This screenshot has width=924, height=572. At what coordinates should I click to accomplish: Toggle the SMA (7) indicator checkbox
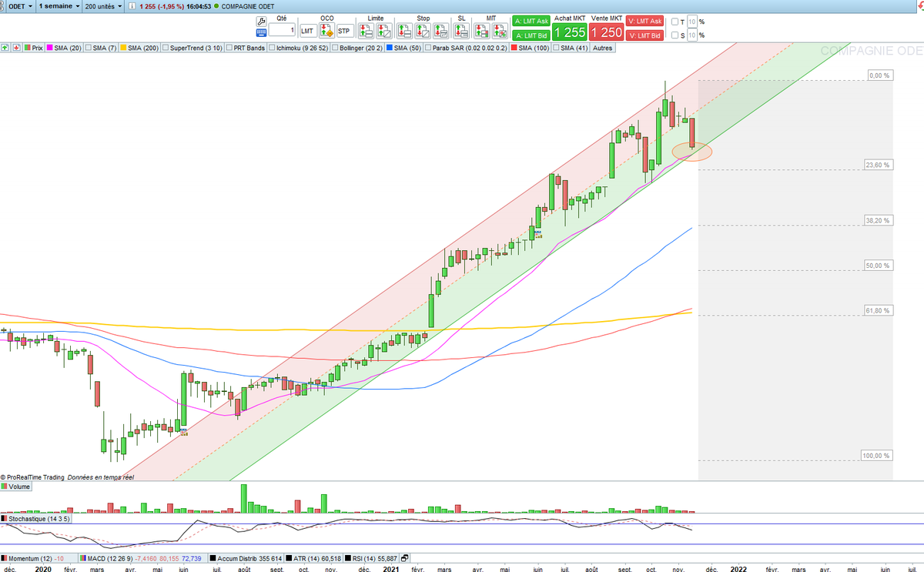click(89, 47)
